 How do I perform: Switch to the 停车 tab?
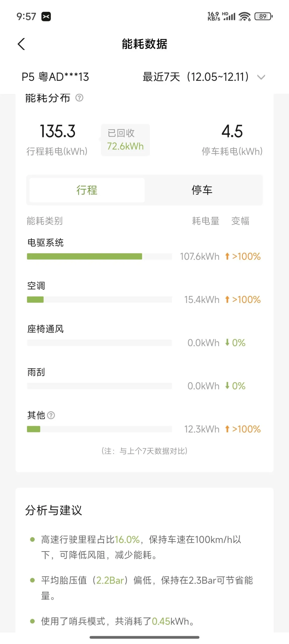coord(202,190)
